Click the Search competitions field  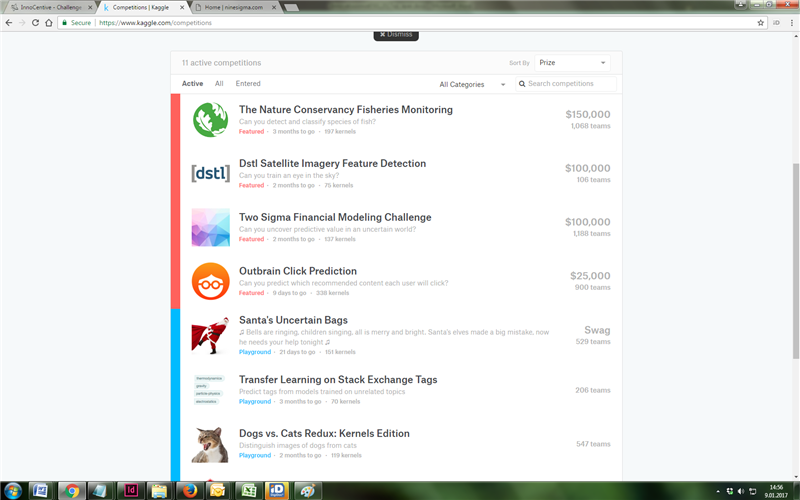(570, 84)
